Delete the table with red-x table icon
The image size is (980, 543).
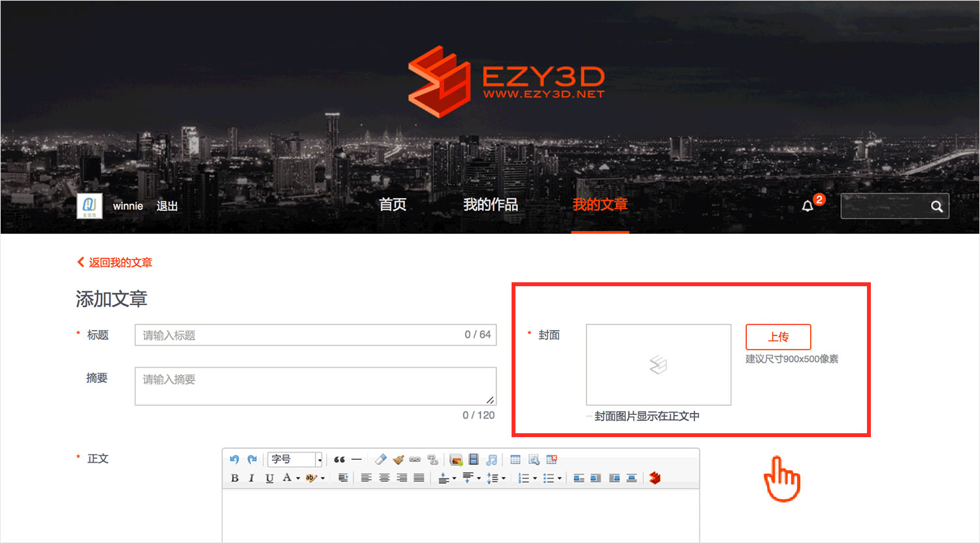click(x=551, y=459)
